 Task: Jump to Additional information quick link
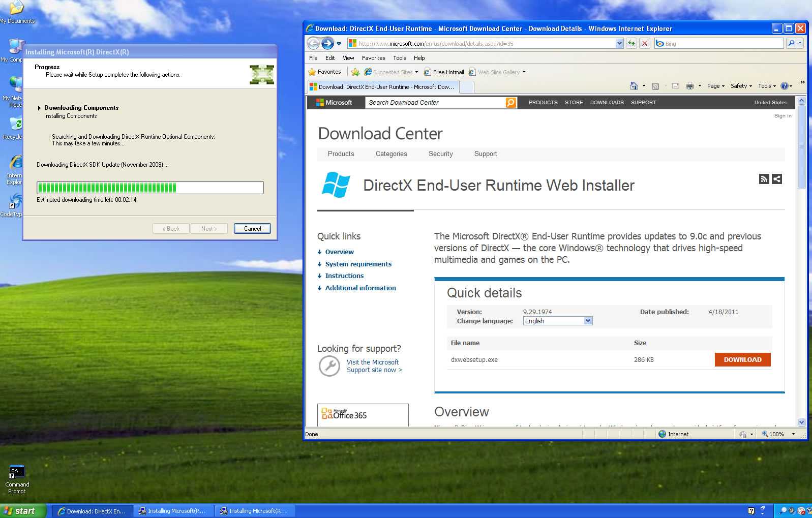click(x=360, y=288)
